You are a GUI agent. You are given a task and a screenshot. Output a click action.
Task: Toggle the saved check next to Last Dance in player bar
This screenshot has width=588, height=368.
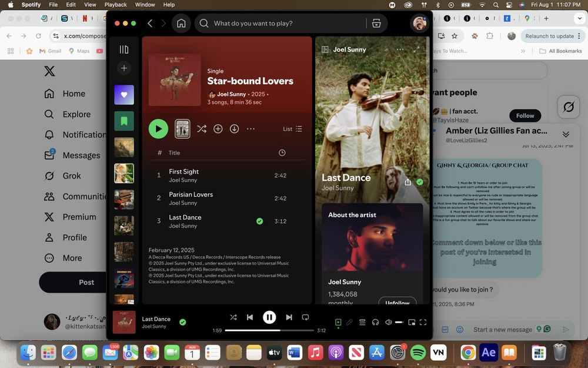pyautogui.click(x=183, y=322)
